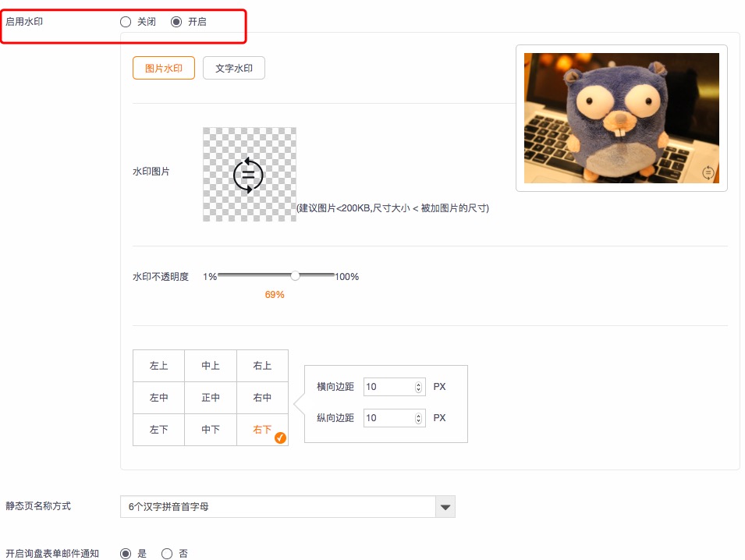Select 否 for inquiry email notification
Screen dimensions: 745x560
pyautogui.click(x=167, y=554)
